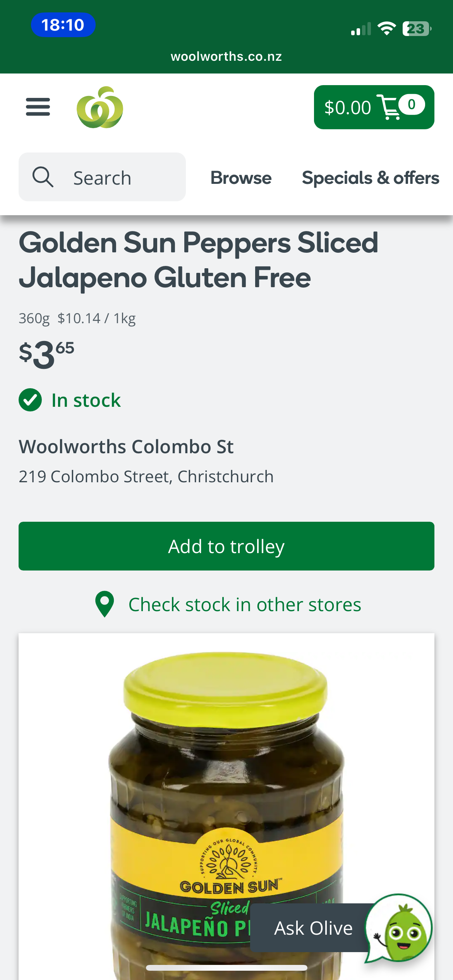The height and width of the screenshot is (980, 453).
Task: Open the Browse menu
Action: pos(241,178)
